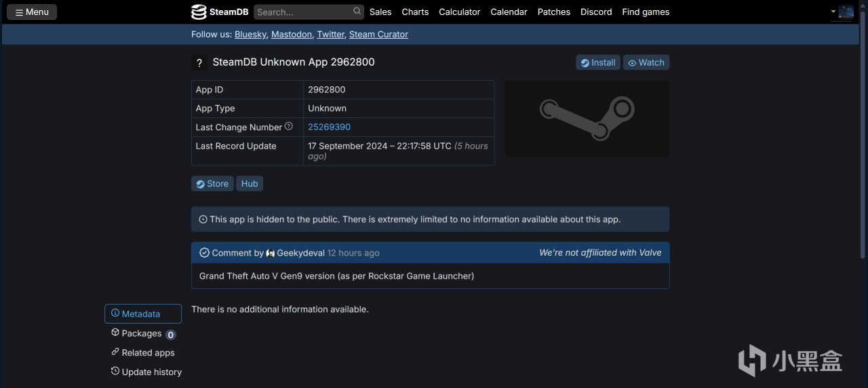
Task: Click the search magnifier icon
Action: point(357,12)
